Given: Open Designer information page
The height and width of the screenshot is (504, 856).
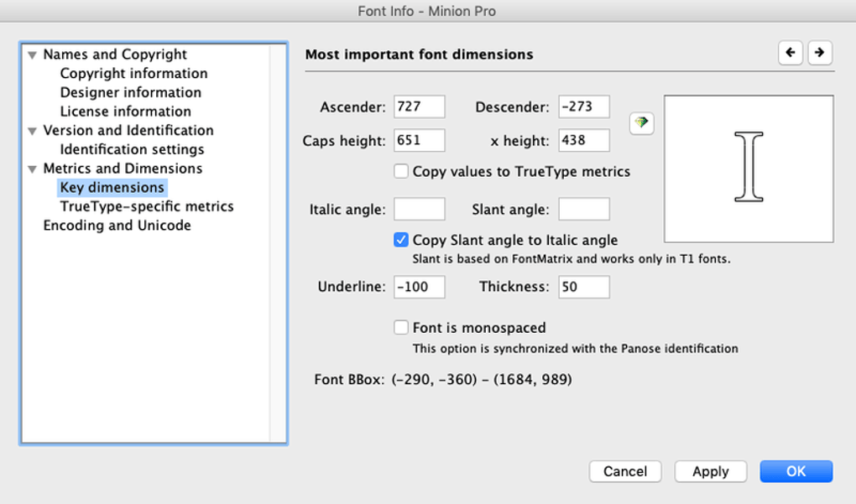Looking at the screenshot, I should tap(130, 92).
